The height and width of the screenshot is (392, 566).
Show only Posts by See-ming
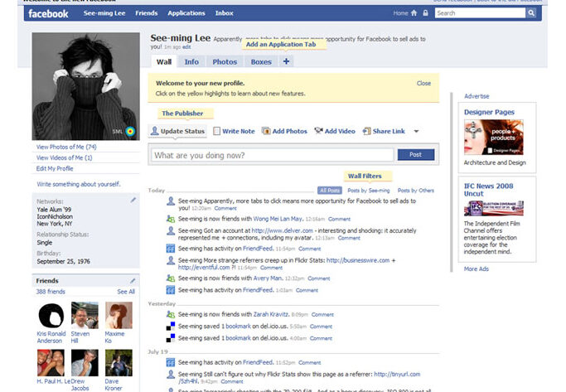coord(368,191)
